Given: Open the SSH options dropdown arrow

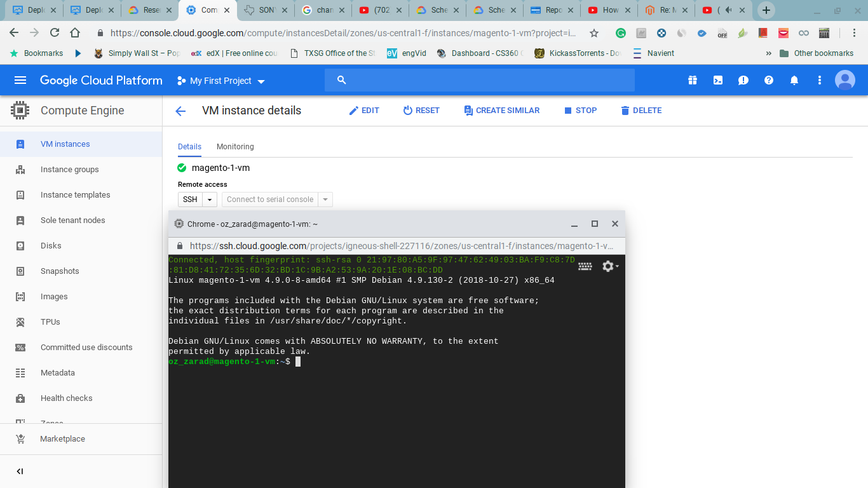Looking at the screenshot, I should coord(210,200).
